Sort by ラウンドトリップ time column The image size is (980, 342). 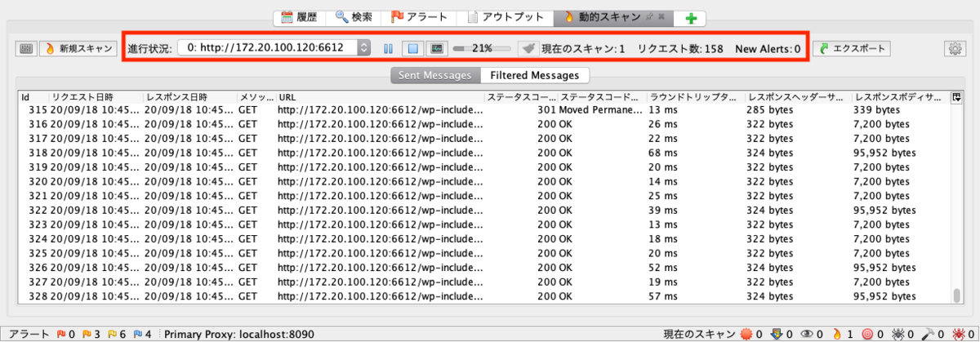[696, 97]
